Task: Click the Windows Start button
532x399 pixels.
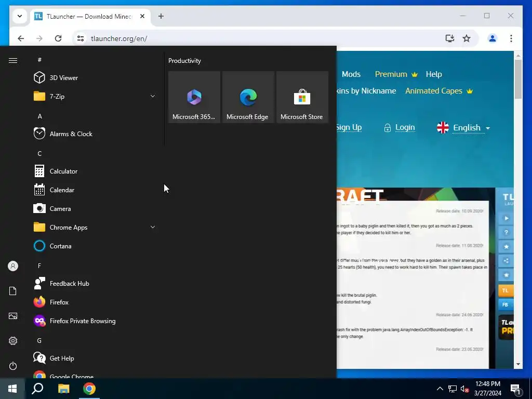Action: (x=12, y=389)
